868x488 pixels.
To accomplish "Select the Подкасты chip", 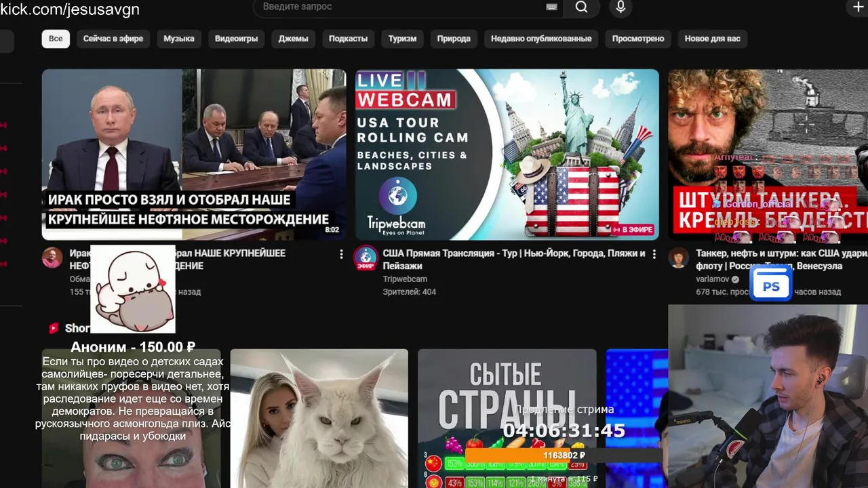I will 348,39.
